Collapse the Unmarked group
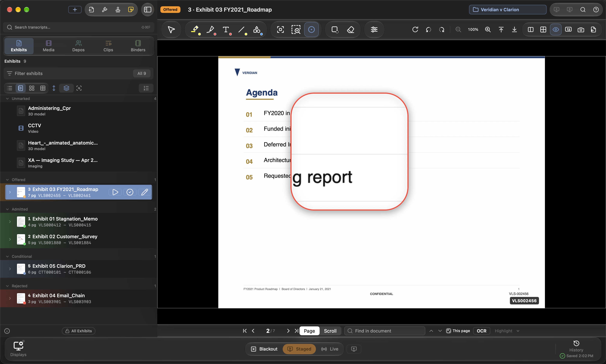 tap(7, 99)
